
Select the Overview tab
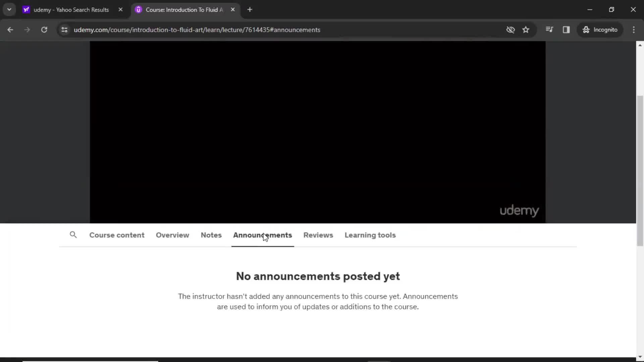(x=172, y=235)
